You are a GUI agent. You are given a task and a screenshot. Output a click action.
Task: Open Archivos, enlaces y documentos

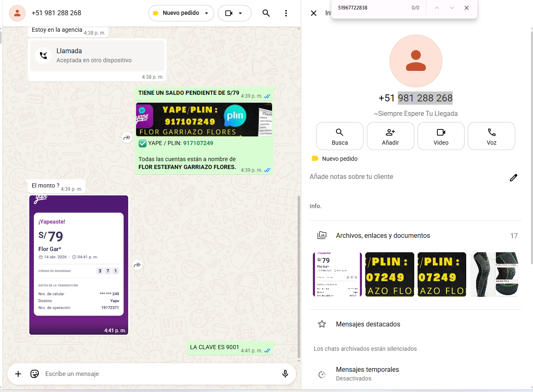tap(383, 236)
